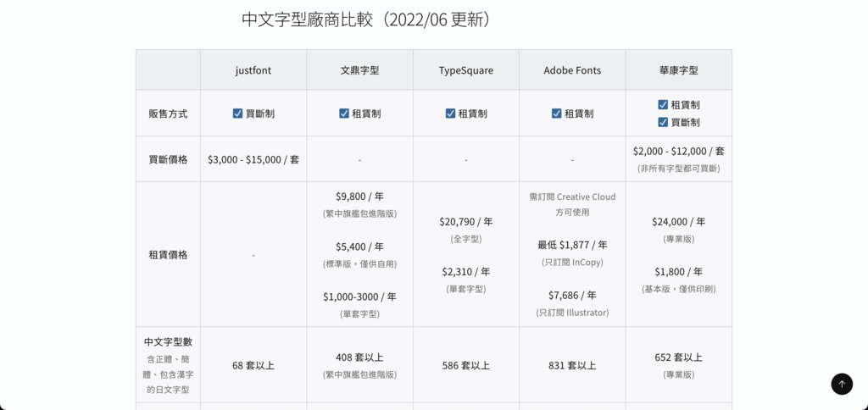Click the justfont column header
This screenshot has width=868, height=410.
pos(253,70)
